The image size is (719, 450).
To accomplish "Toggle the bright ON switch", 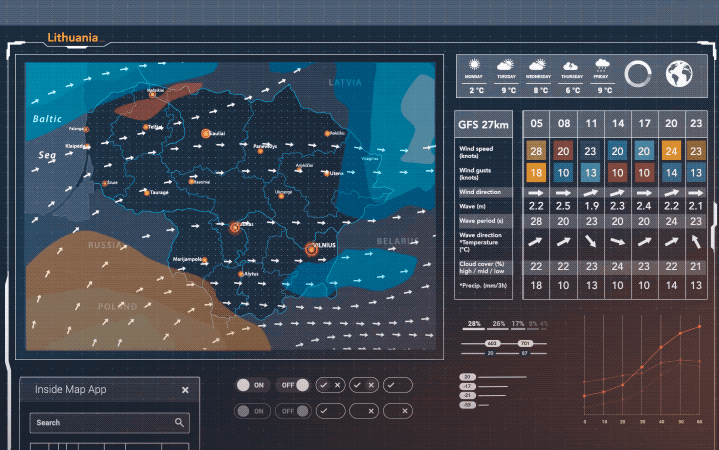I will click(251, 385).
